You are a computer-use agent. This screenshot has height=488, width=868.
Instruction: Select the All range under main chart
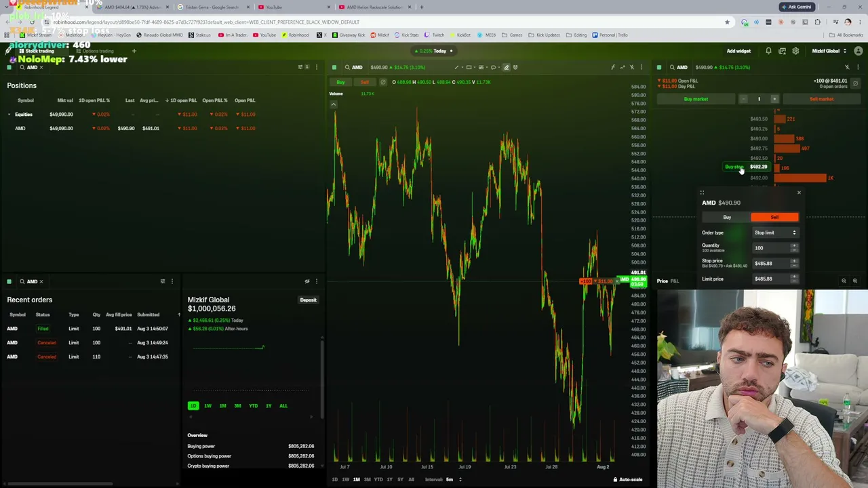tap(411, 479)
